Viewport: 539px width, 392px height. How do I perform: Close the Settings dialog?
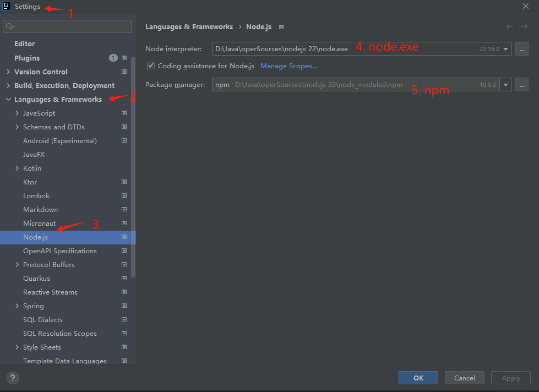point(526,6)
